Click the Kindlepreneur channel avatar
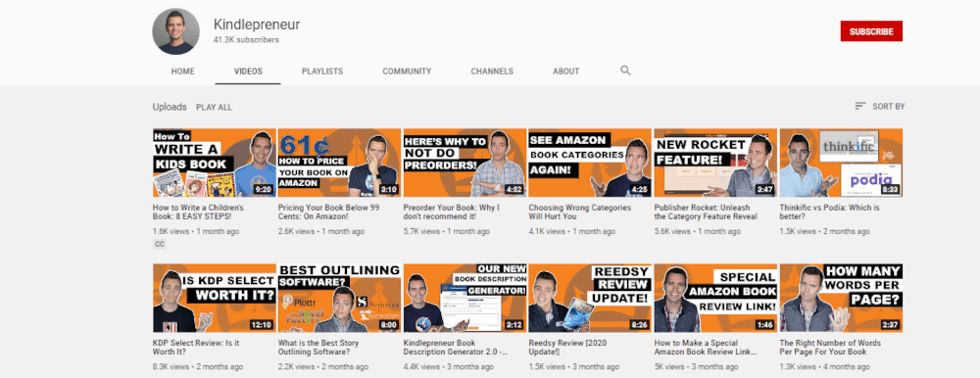Viewport: 980px width, 378px height. [x=175, y=31]
